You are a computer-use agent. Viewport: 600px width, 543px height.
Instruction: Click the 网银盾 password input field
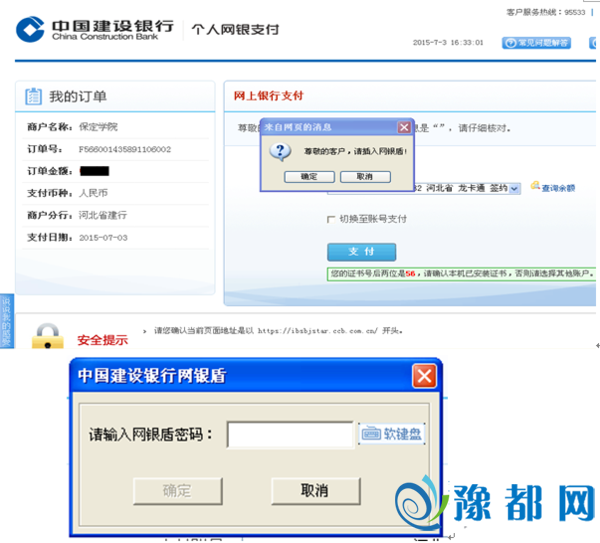[290, 434]
